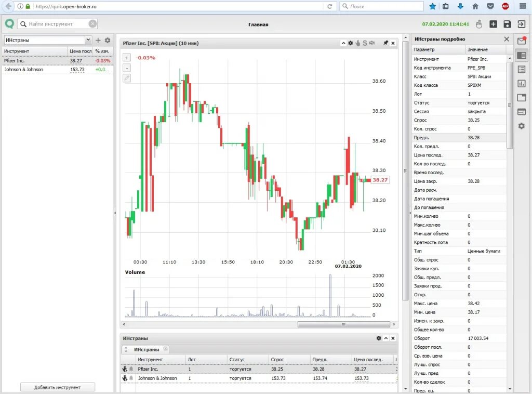Sort by Спрос column in bottom table

pos(289,359)
